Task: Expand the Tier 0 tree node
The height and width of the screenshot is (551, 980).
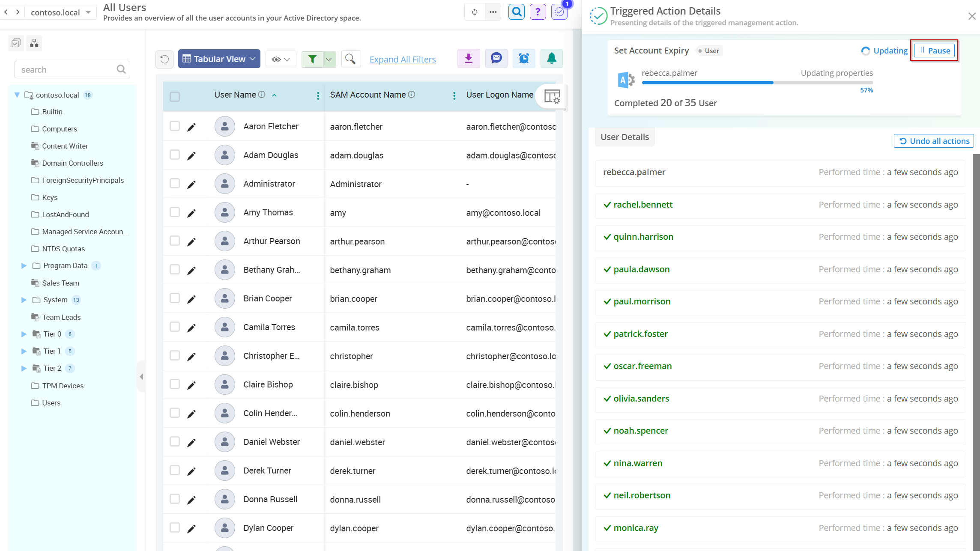Action: (x=24, y=334)
